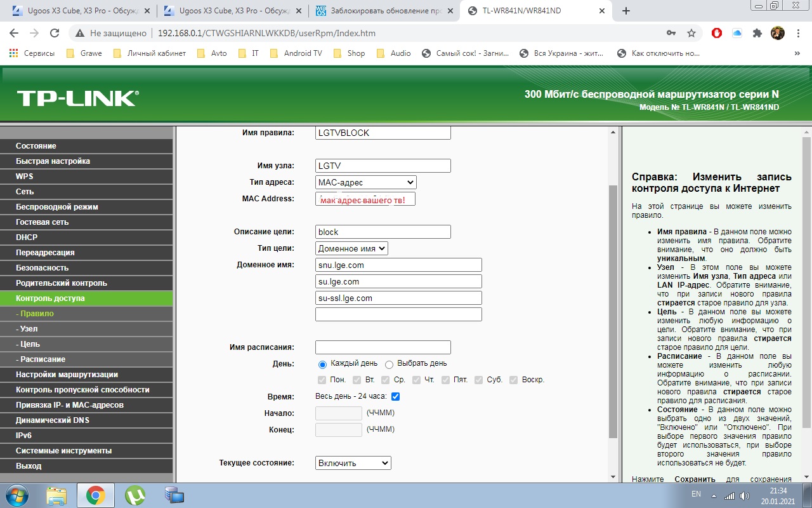
Task: Open the 'Тип цели' dropdown
Action: click(351, 249)
